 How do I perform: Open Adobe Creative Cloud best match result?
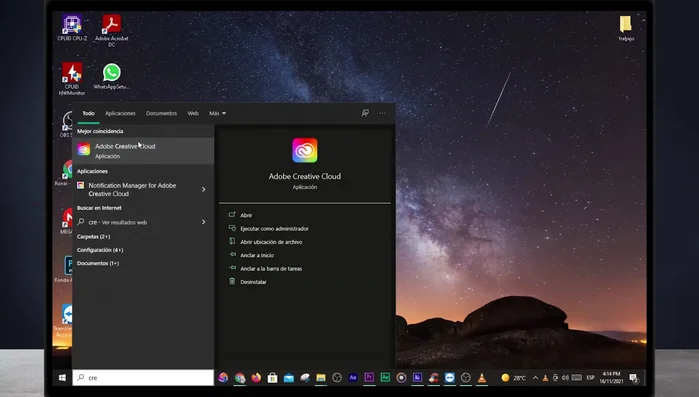[143, 151]
